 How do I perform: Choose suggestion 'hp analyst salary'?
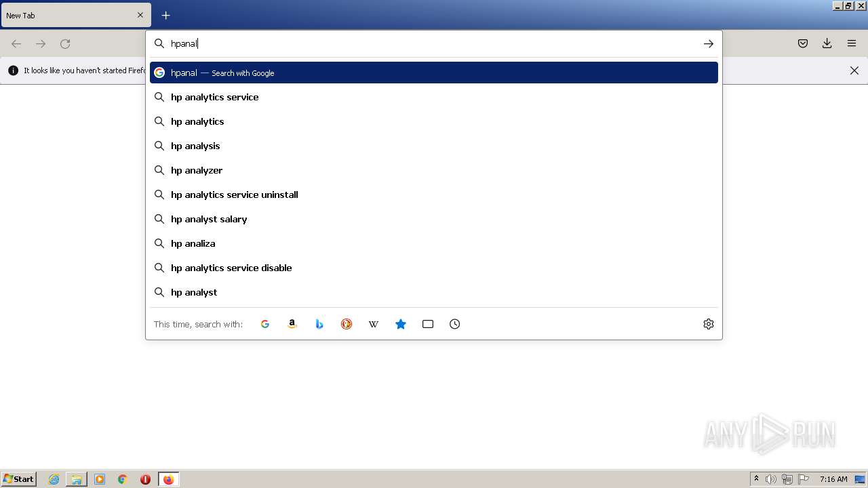click(x=434, y=219)
